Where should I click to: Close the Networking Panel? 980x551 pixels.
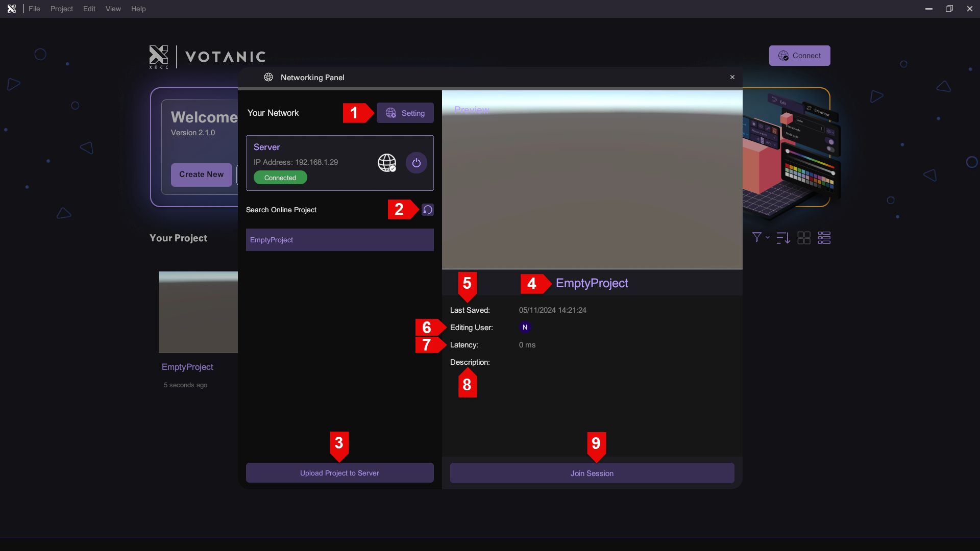tap(732, 77)
